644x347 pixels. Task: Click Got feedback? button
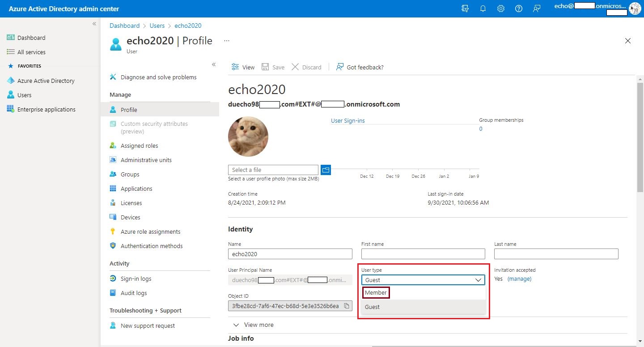click(360, 67)
